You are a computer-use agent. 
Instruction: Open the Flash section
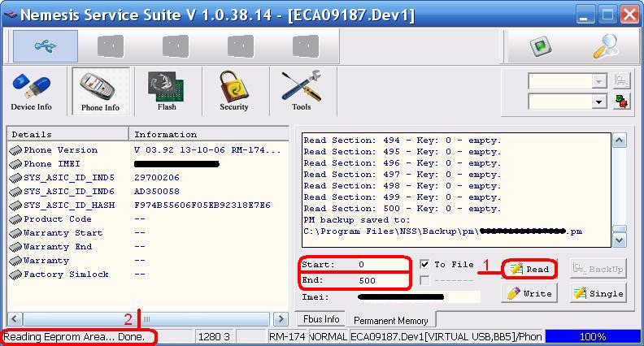pyautogui.click(x=167, y=92)
